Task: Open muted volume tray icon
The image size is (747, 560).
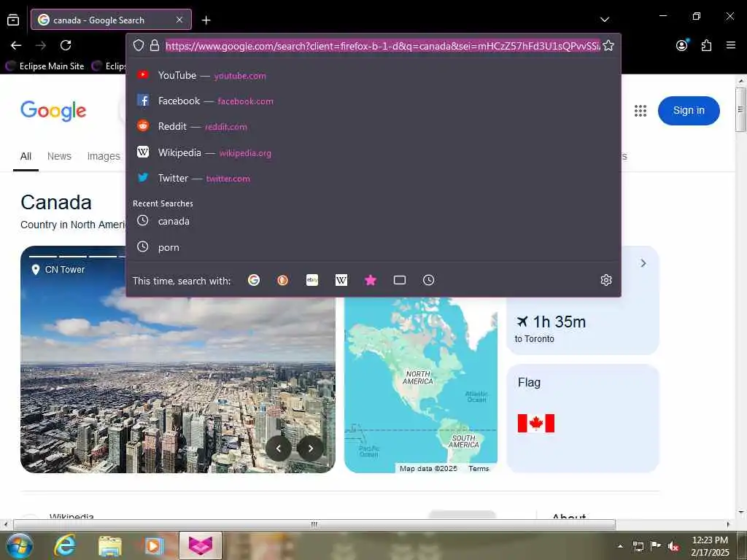Action: (673, 546)
